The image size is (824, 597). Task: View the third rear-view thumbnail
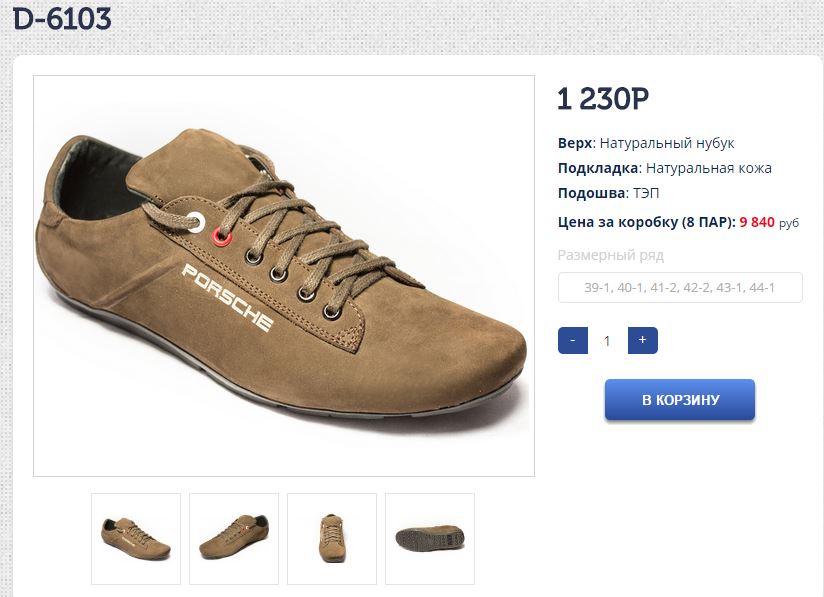(332, 538)
